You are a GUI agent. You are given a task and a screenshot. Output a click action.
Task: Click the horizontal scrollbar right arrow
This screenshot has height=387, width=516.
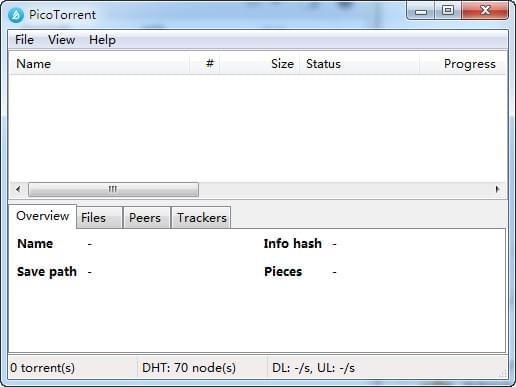497,189
